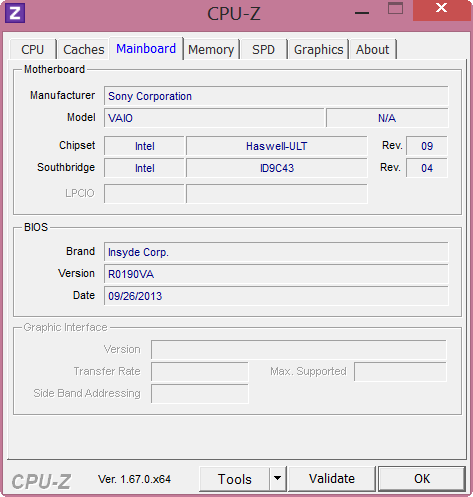Screen dimensions: 473x497
Task: Click the empty LPCIO vendor field
Action: (144, 193)
